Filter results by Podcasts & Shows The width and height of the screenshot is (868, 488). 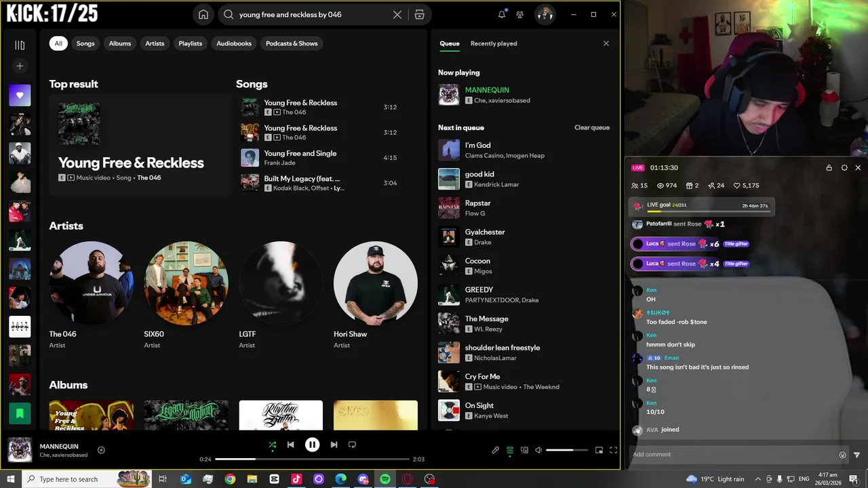click(292, 43)
